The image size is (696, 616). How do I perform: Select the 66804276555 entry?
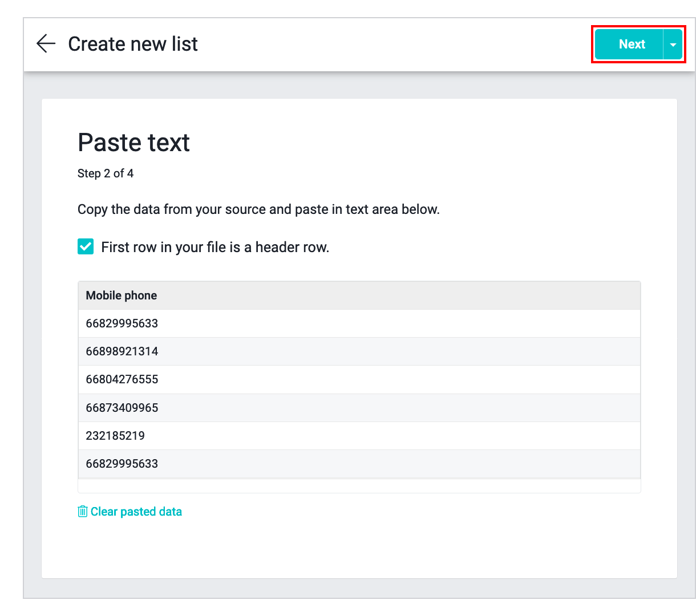122,379
